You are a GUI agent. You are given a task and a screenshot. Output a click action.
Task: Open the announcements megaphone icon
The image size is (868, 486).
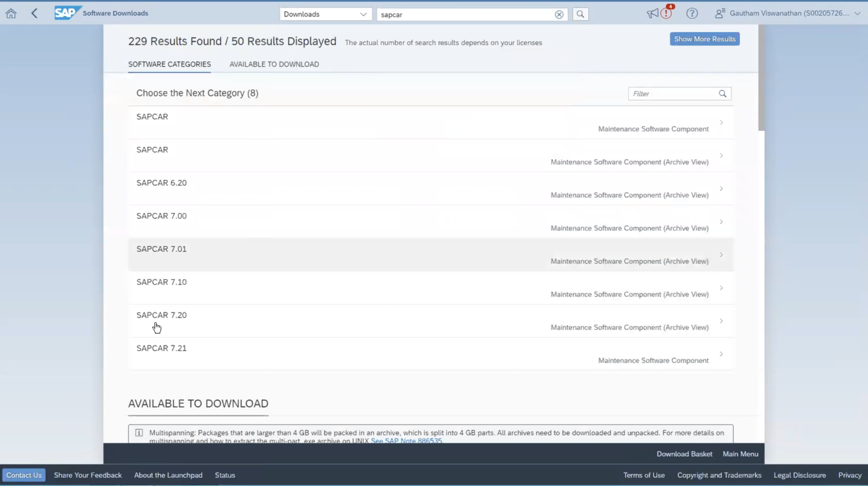click(652, 13)
